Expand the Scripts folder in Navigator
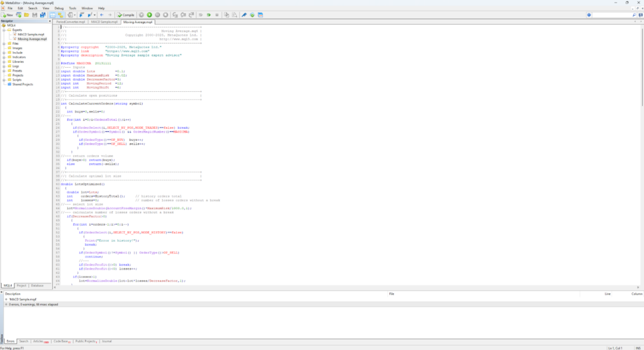 (4, 79)
